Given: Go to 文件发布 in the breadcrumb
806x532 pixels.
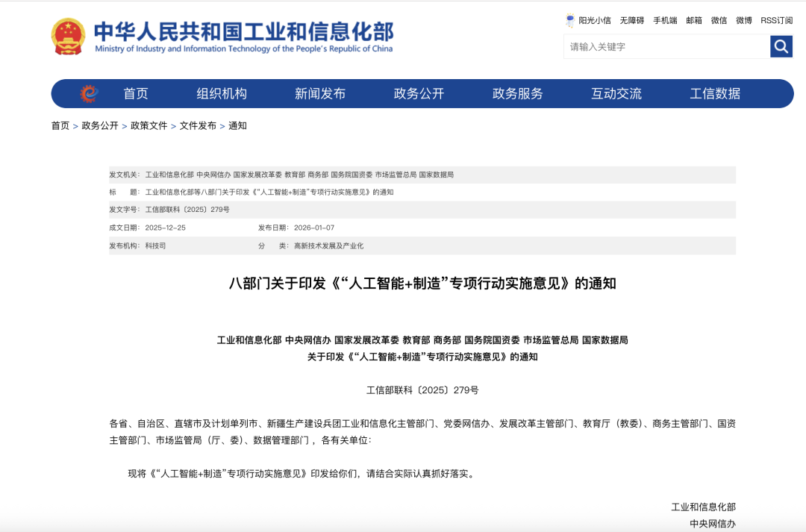Looking at the screenshot, I should (197, 126).
